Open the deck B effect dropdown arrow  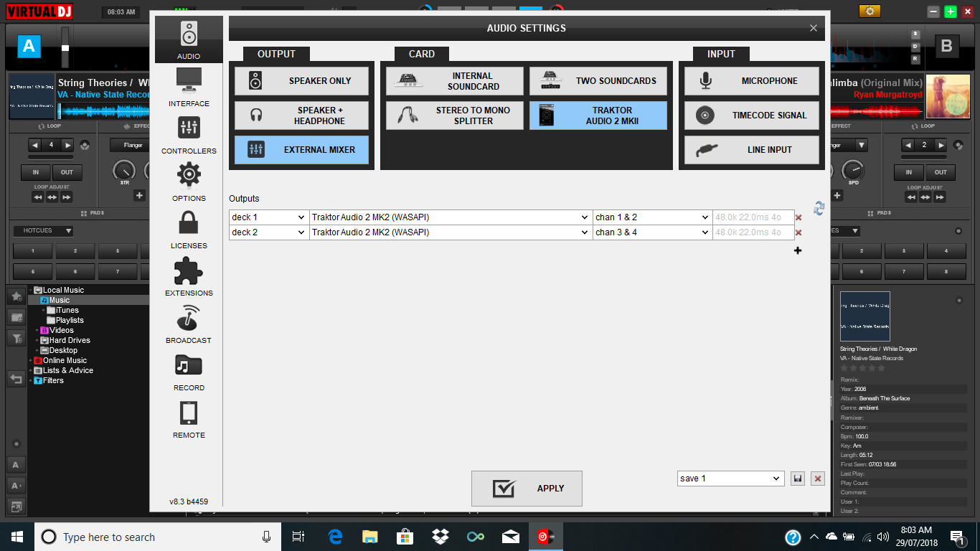(x=862, y=145)
